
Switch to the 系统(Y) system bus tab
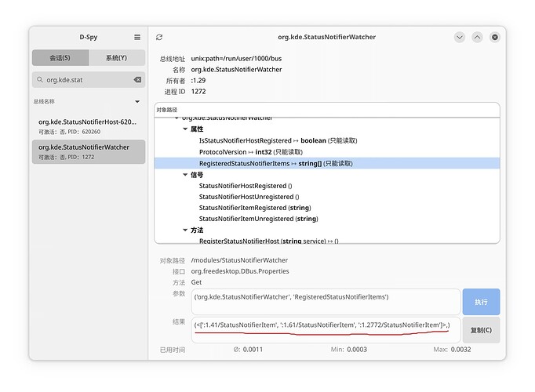(117, 57)
